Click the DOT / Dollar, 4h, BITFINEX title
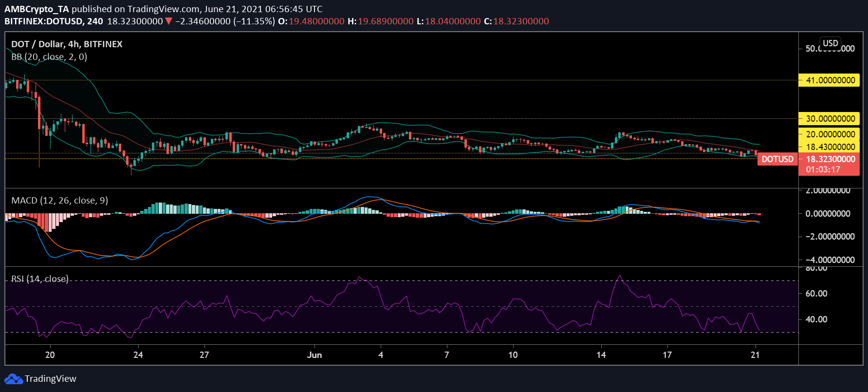868x392 pixels. pos(67,44)
